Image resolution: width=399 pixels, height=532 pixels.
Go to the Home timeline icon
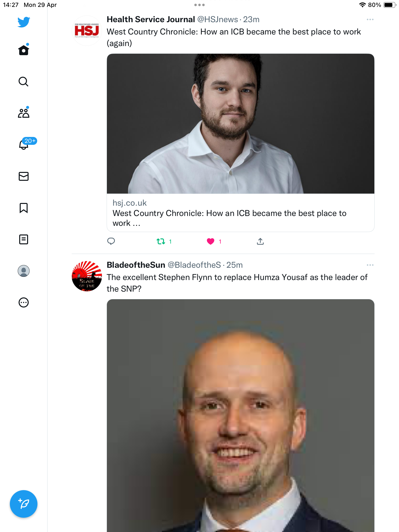coord(24,50)
